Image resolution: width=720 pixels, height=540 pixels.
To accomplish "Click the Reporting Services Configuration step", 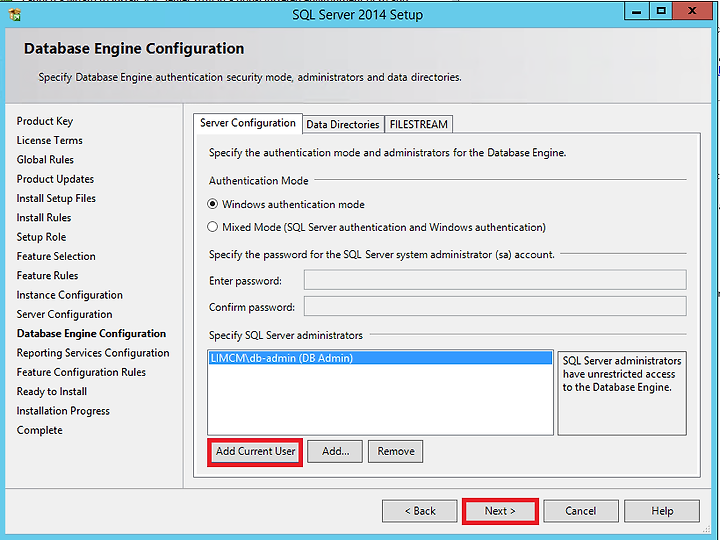I will click(93, 353).
